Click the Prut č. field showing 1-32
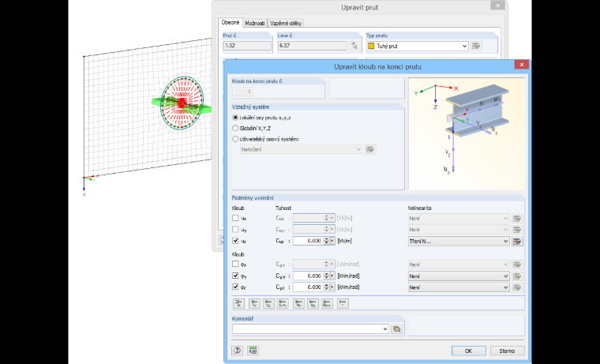This screenshot has height=364, width=600. pyautogui.click(x=248, y=46)
